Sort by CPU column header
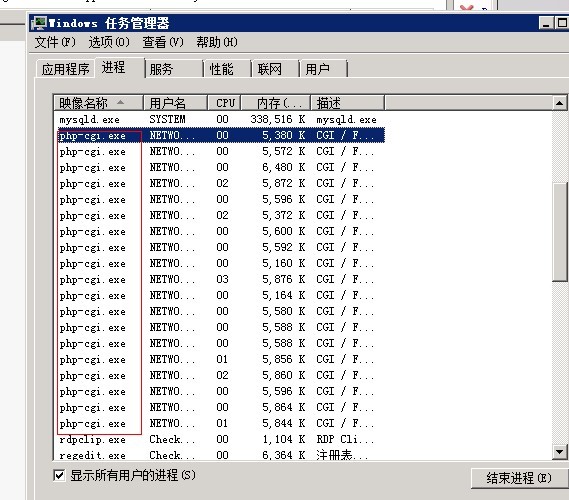Viewport: 569px width, 500px height. click(225, 103)
